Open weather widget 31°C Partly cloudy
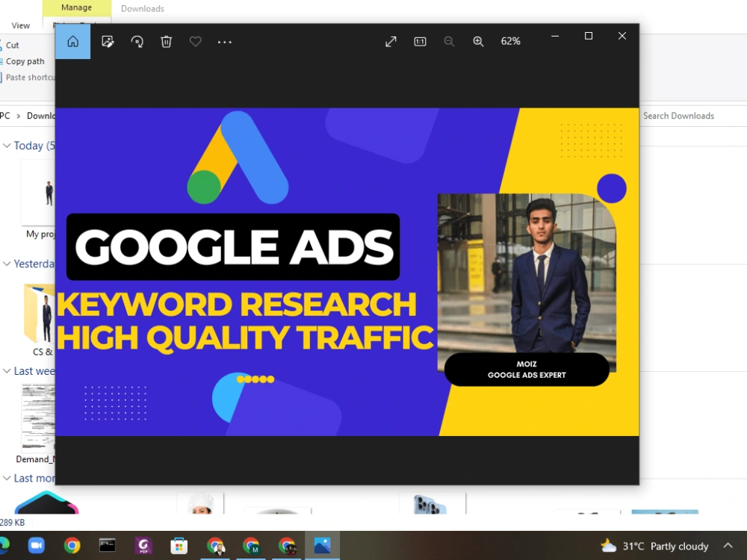 [654, 546]
